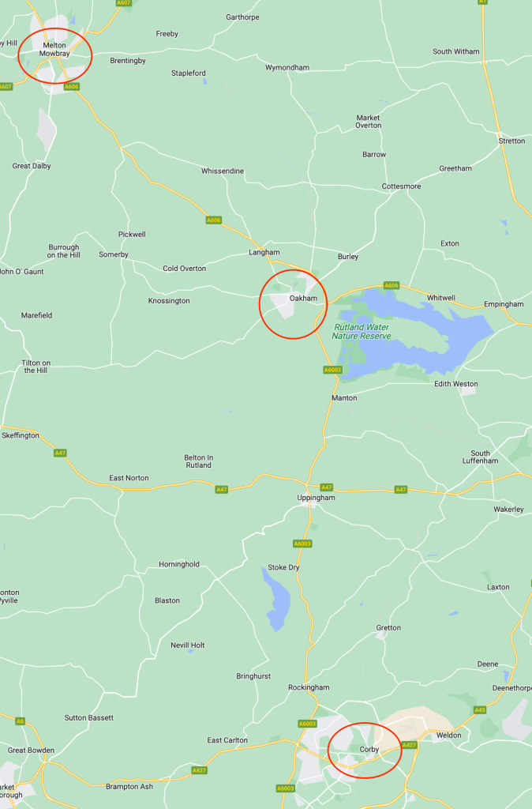Select the Melton Mowbray town label
This screenshot has width=532, height=809.
[x=54, y=49]
